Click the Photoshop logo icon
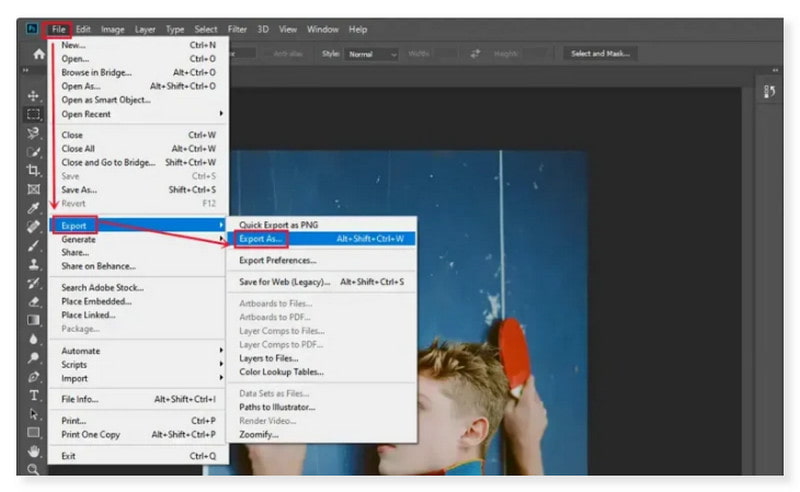 [32, 29]
